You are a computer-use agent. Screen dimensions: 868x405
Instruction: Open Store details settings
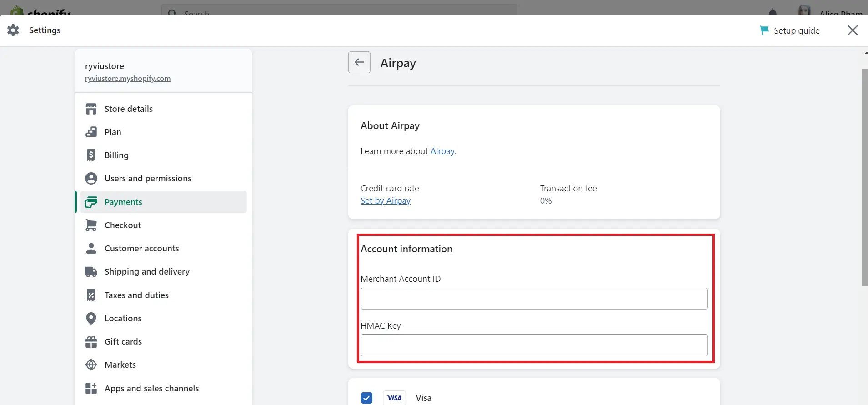pyautogui.click(x=163, y=109)
